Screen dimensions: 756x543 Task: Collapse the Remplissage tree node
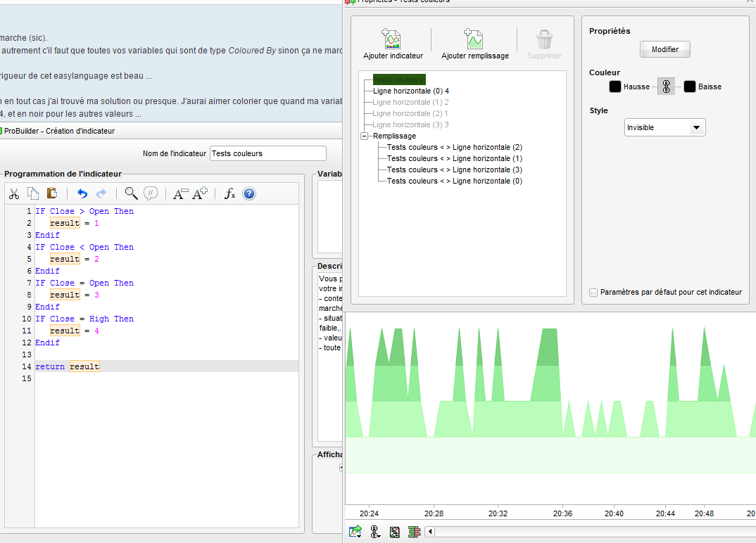[x=364, y=136]
